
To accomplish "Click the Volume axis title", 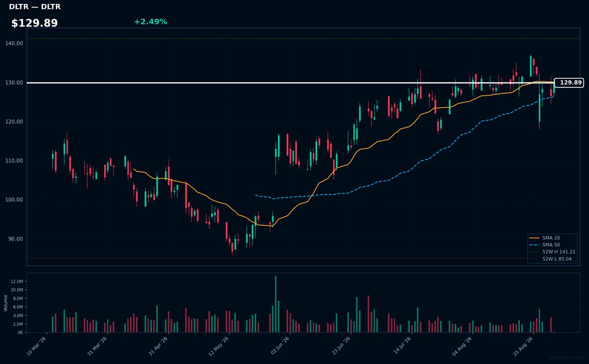I will point(6,303).
